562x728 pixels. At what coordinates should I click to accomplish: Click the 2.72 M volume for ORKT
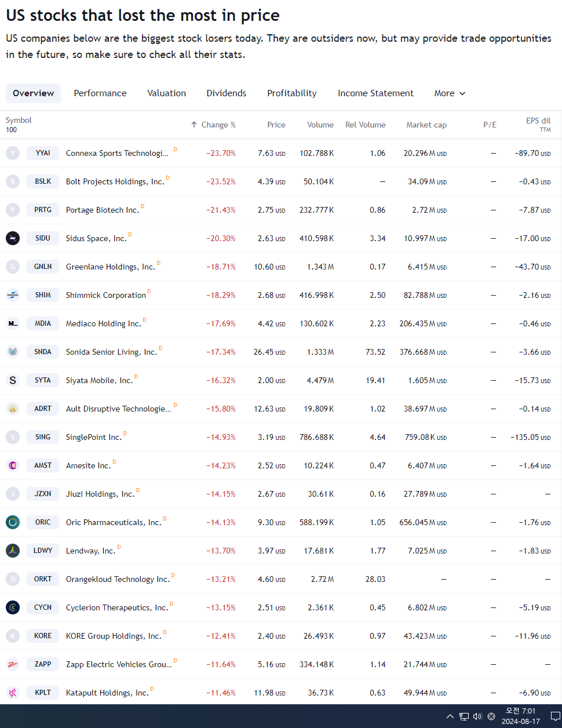tap(322, 579)
